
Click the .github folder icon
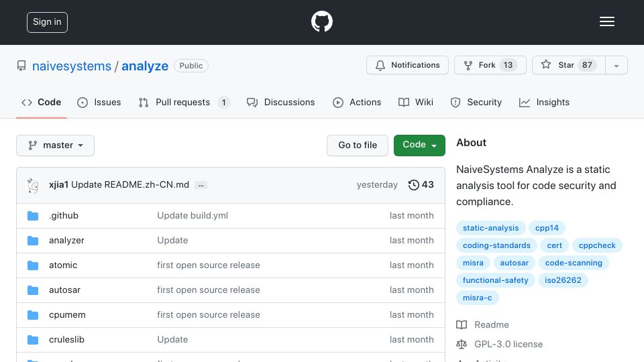coord(33,216)
